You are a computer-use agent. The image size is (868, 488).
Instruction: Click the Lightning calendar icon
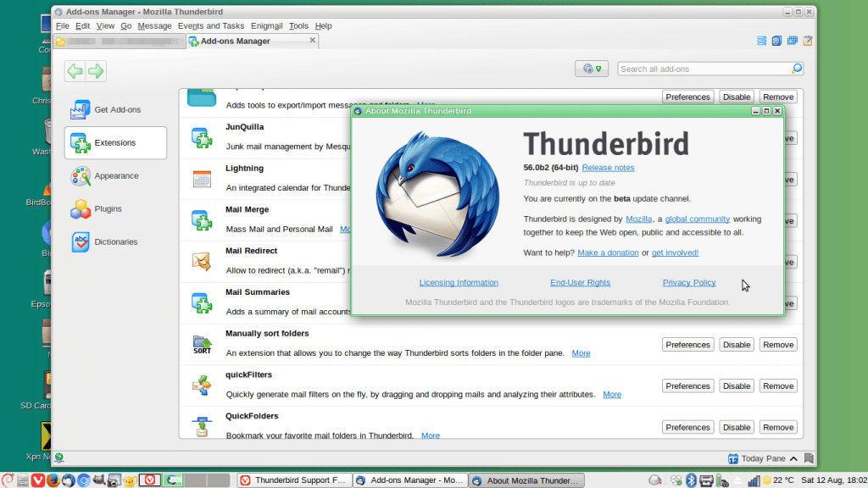(202, 179)
